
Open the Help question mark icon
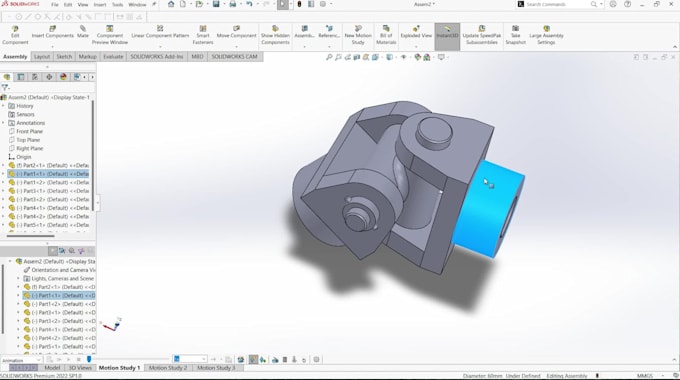coord(628,4)
